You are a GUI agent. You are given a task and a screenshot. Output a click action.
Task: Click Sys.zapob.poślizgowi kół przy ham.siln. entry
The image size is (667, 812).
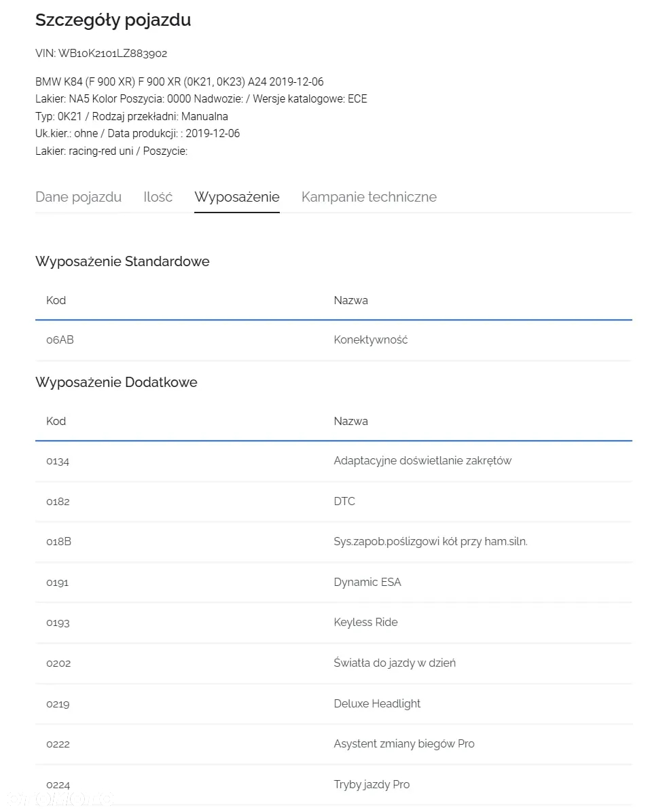click(431, 542)
